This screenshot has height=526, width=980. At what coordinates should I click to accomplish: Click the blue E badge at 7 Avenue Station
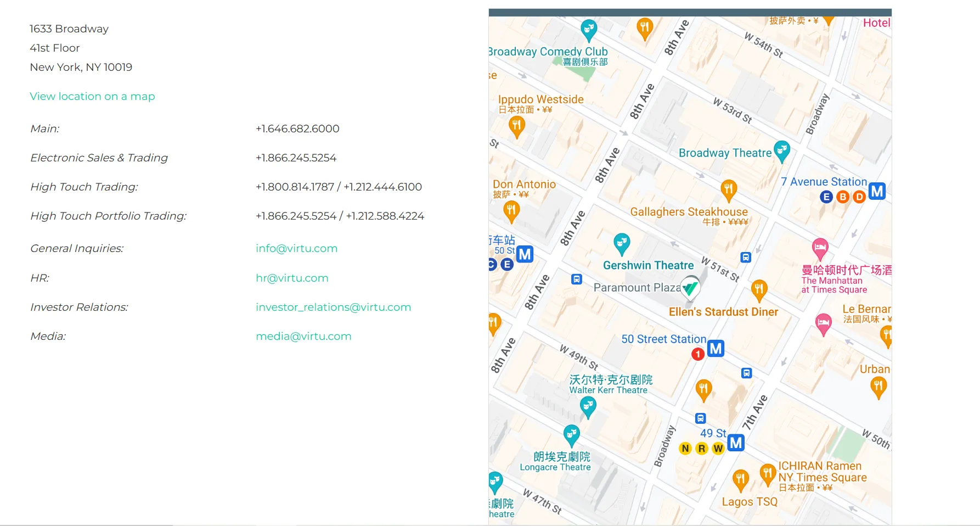tap(826, 197)
